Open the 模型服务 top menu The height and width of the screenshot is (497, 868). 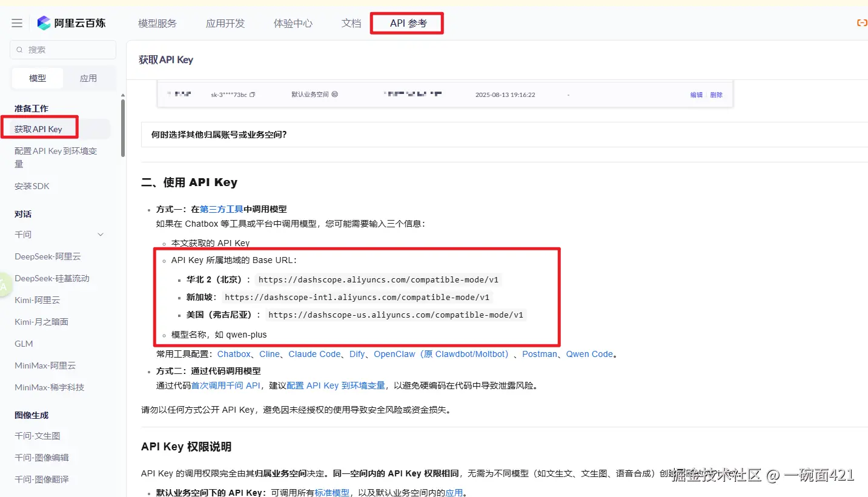coord(157,23)
